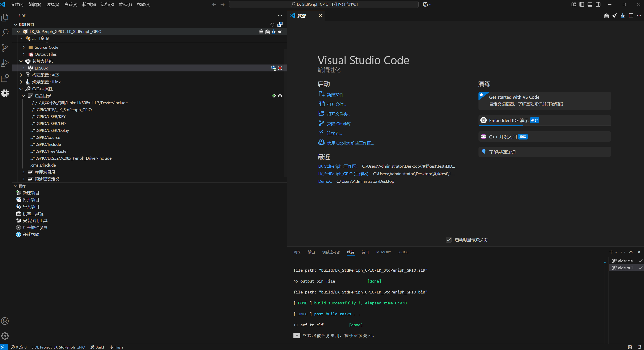
Task: Open the notifications bell in status bar
Action: click(x=640, y=347)
